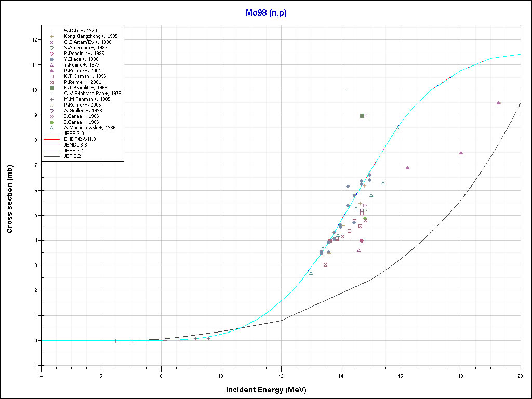Select the red ENDF/B-VII.0 line swatch
Viewport: 532px width, 399px height.
[x=52, y=139]
